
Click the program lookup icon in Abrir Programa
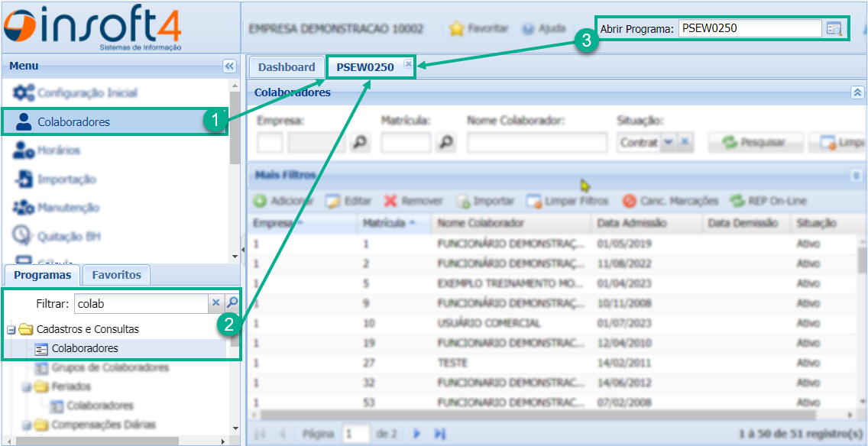[x=834, y=29]
